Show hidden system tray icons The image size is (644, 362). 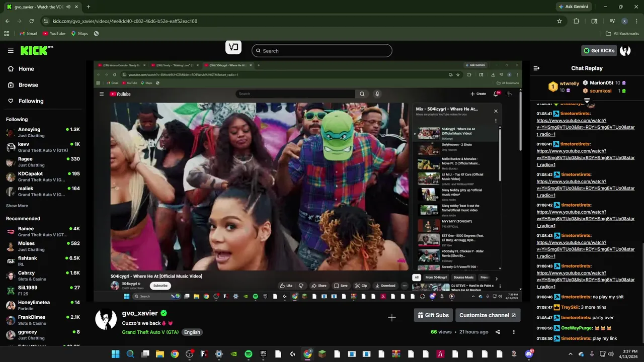(570, 354)
